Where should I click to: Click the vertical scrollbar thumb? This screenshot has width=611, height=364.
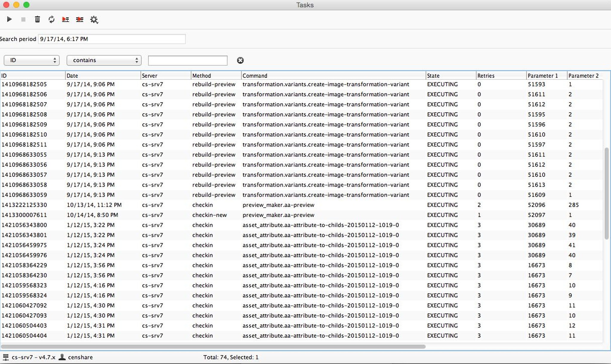606,193
